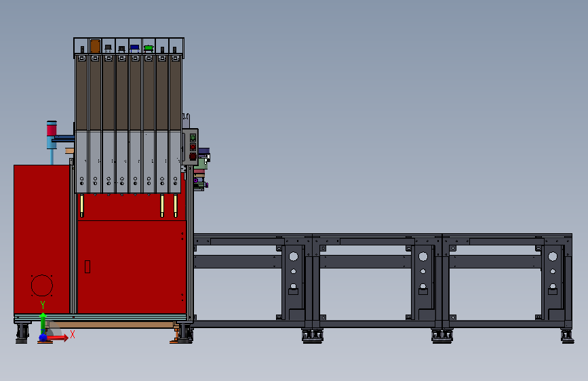
Task: Select the brown component atop the magazine rack
Action: coord(95,46)
